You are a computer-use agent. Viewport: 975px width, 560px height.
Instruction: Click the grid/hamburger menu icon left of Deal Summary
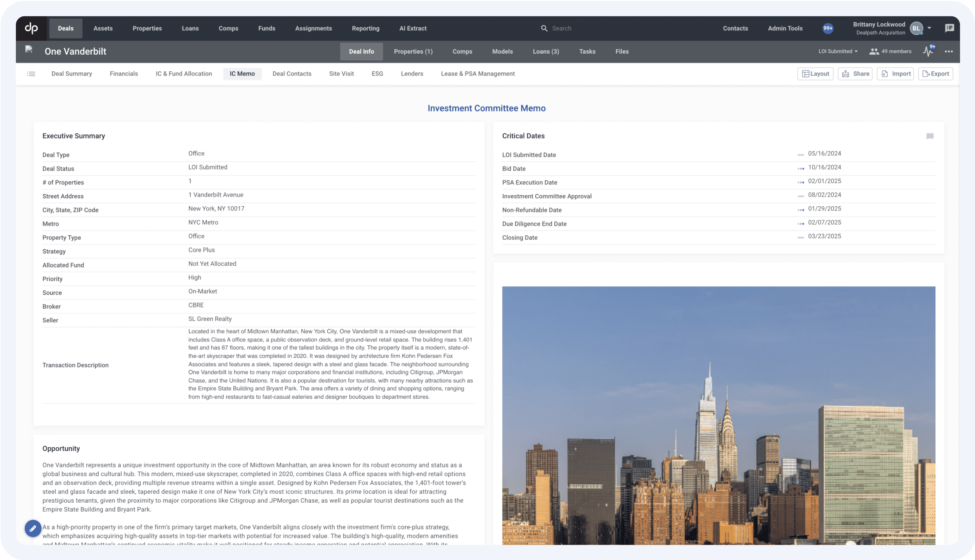coord(31,74)
